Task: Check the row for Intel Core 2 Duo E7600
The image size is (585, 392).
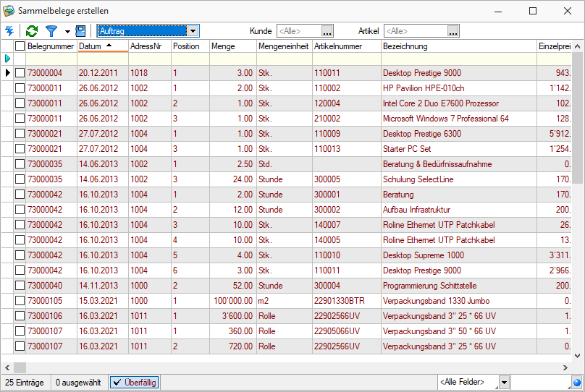Action: click(20, 103)
